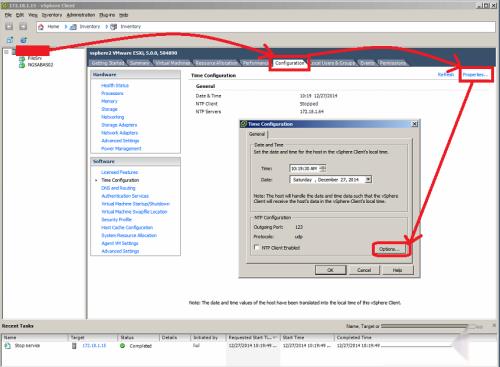Click the new virtual machine toolbar icon
Image resolution: width=500 pixels, height=367 pixels.
pos(10,40)
